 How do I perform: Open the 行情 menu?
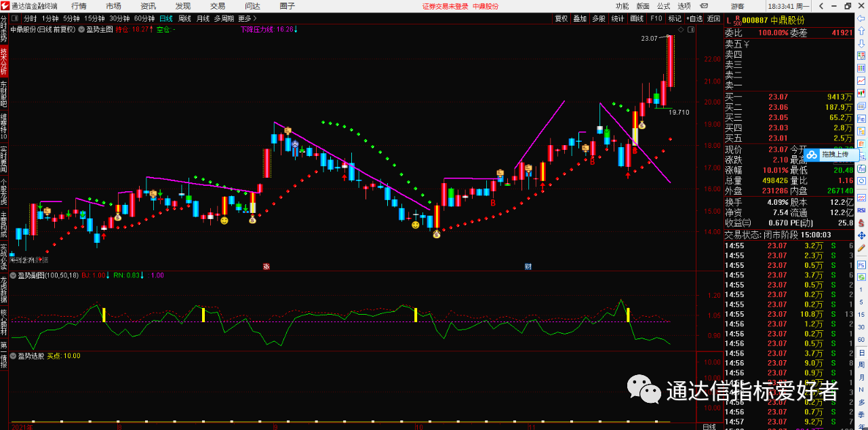(79, 5)
